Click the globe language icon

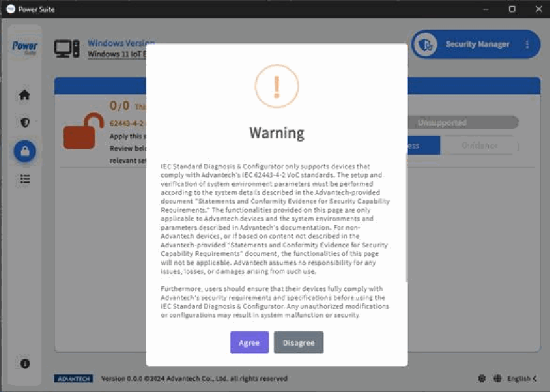coord(497,378)
